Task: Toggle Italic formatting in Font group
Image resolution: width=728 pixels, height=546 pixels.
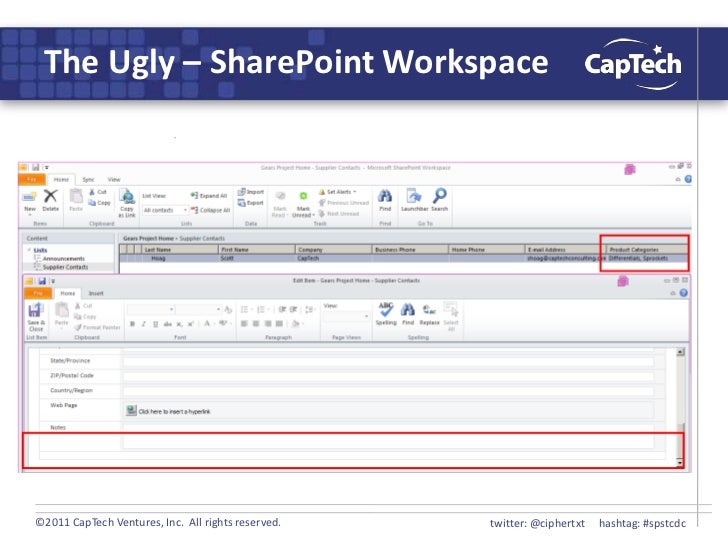Action: click(144, 324)
